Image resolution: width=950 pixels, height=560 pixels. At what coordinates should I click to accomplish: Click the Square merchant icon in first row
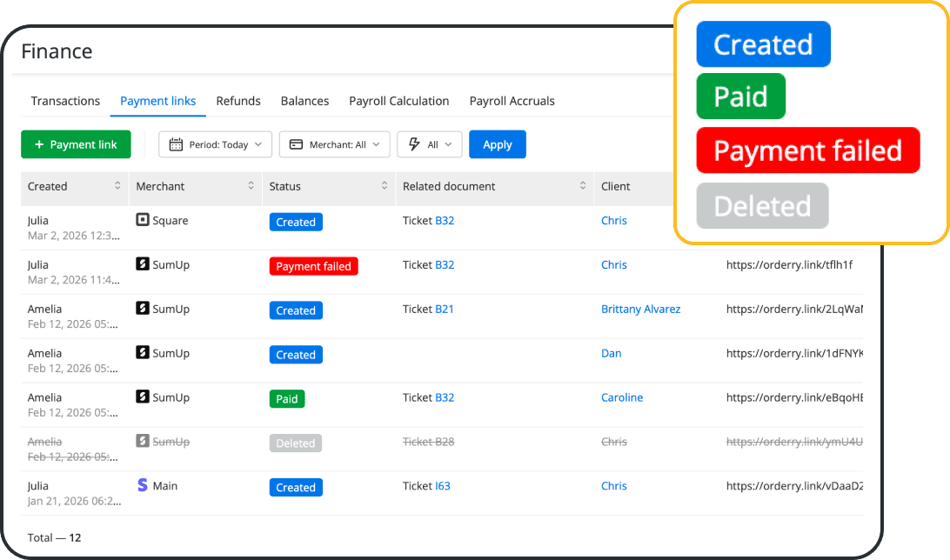[143, 221]
